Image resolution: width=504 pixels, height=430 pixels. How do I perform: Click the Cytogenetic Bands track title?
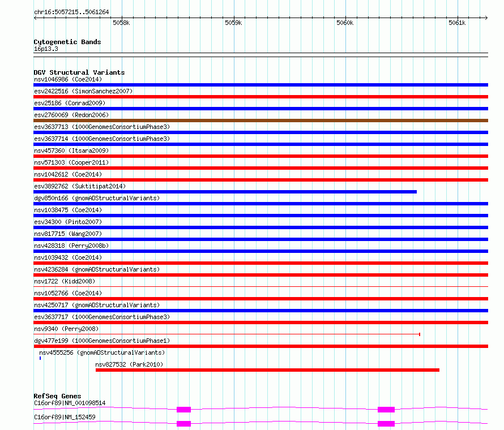(x=67, y=42)
